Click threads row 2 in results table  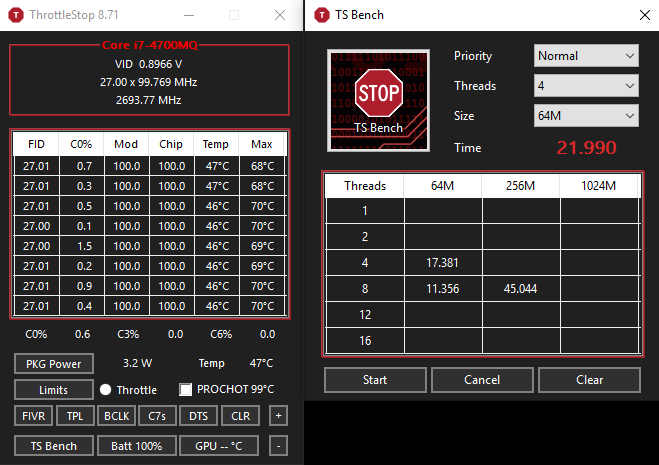pyautogui.click(x=482, y=237)
